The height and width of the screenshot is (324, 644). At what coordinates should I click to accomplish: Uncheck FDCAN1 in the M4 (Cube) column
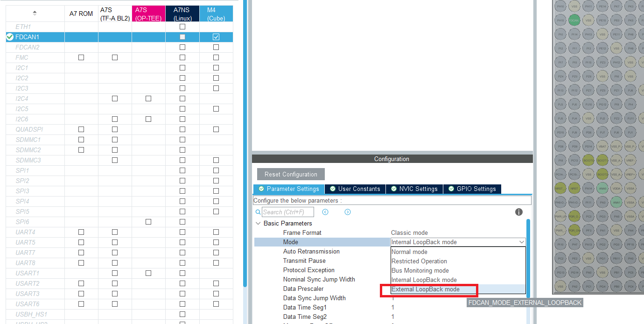click(x=216, y=37)
